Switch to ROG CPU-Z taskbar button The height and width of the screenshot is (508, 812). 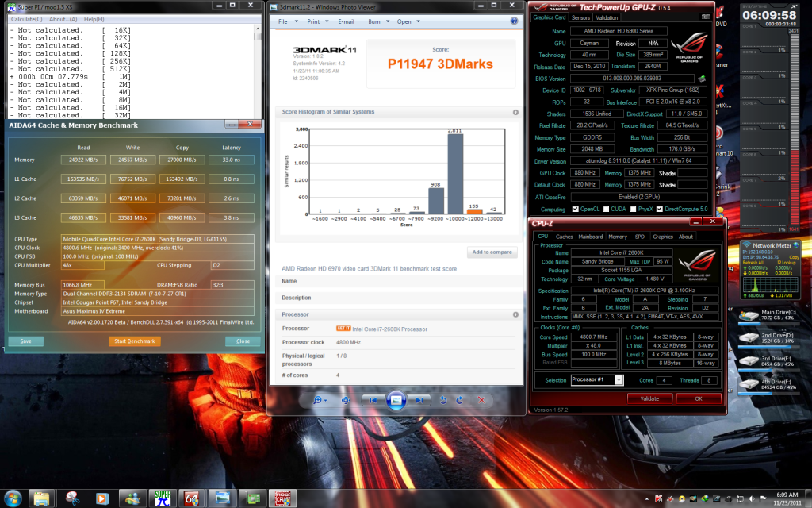[282, 498]
